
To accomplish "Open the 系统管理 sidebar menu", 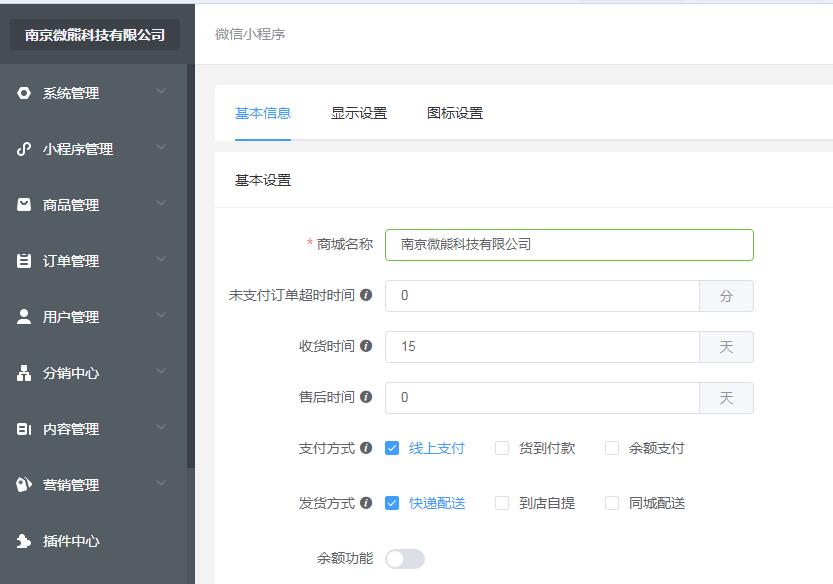I will click(x=94, y=93).
